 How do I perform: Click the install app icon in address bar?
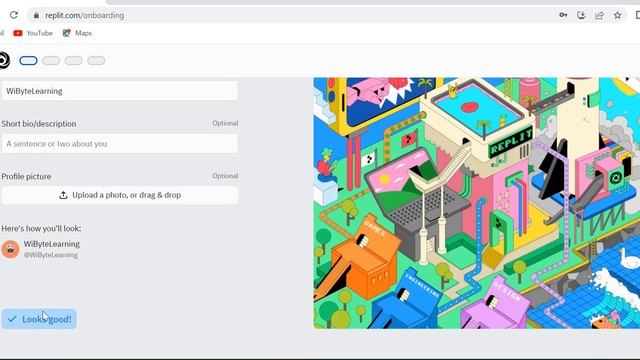pyautogui.click(x=581, y=15)
